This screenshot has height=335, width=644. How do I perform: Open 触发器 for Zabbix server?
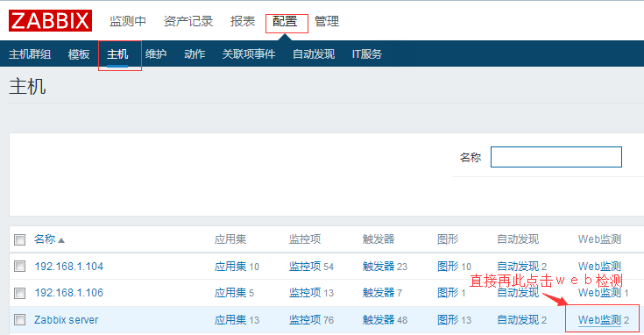pyautogui.click(x=379, y=320)
